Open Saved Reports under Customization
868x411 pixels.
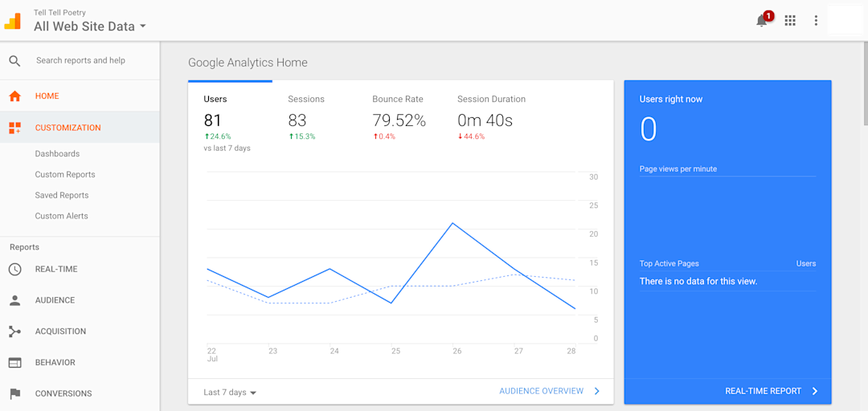point(61,195)
